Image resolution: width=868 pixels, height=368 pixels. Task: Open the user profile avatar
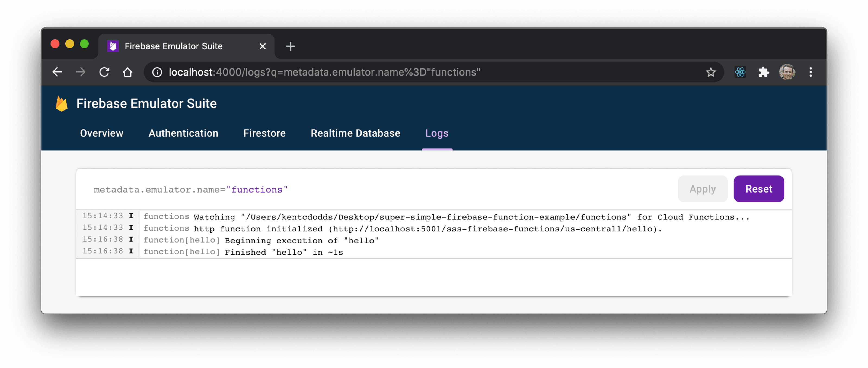(x=787, y=72)
